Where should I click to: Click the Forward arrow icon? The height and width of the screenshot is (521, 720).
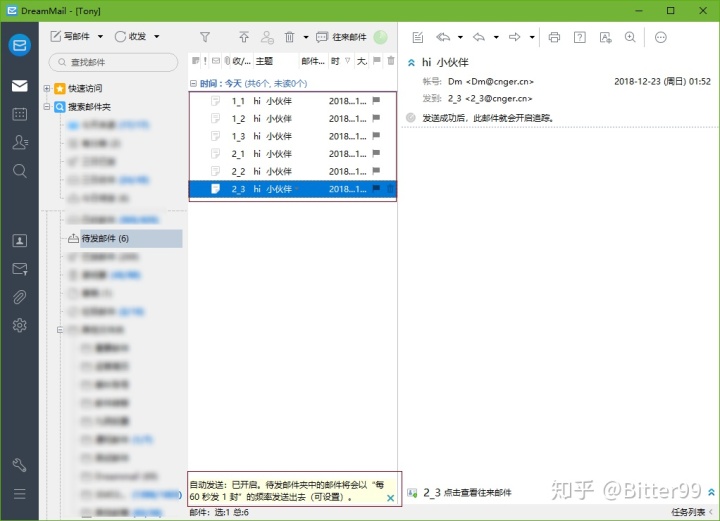(515, 37)
